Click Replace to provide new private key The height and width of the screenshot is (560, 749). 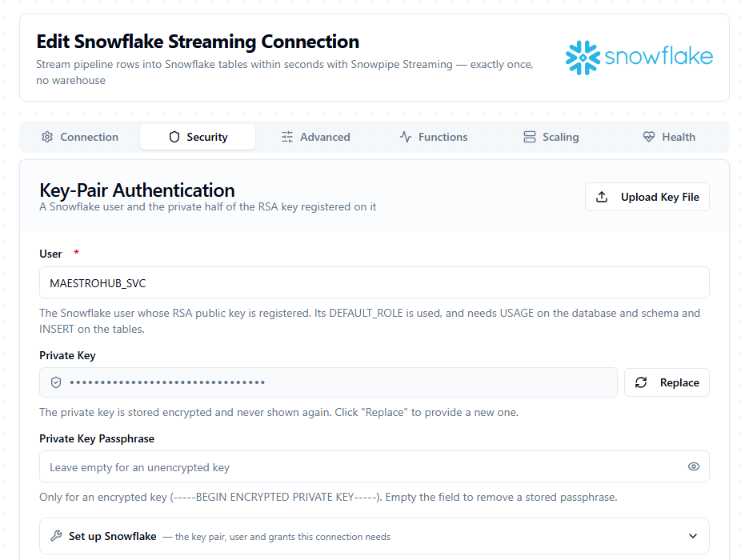tap(667, 382)
